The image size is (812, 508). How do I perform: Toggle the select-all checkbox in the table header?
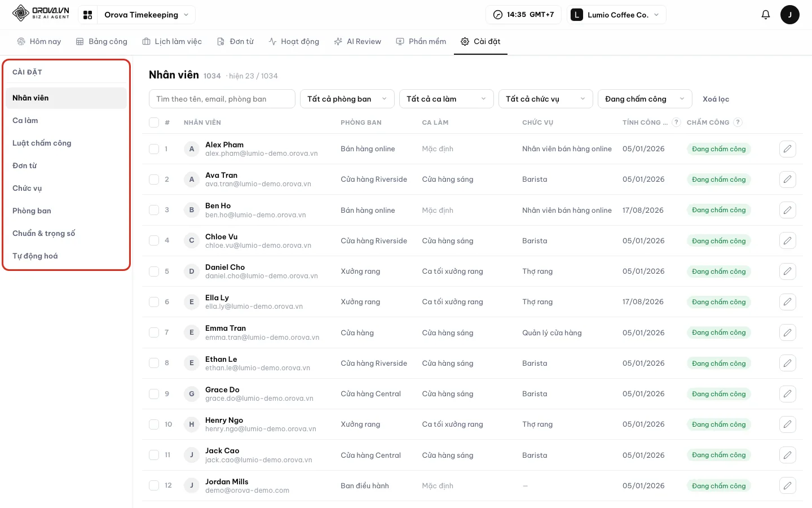click(154, 122)
